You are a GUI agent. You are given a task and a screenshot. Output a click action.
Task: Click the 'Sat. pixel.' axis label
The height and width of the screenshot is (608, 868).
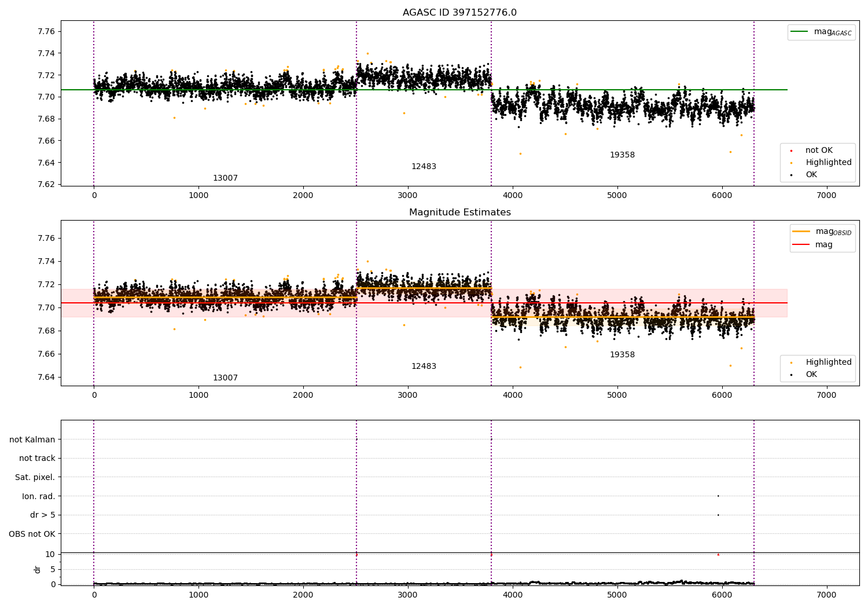35,478
